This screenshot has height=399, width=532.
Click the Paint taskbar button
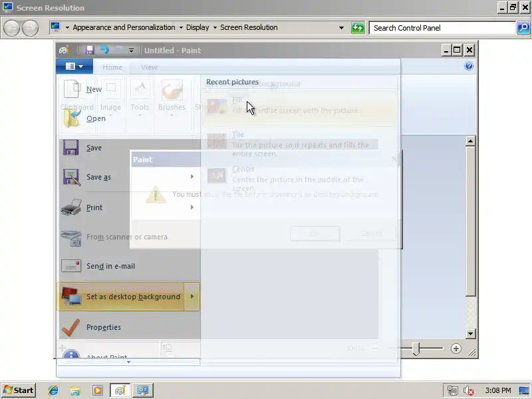[120, 390]
